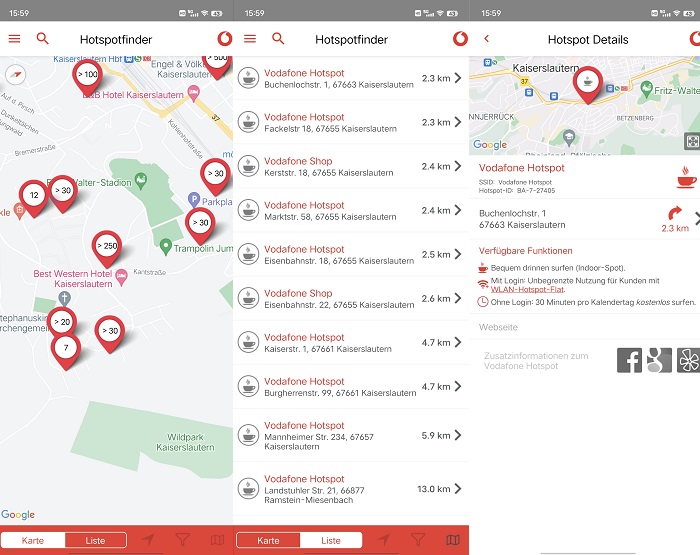Screen dimensions: 700x555
Task: Tap coffee cup icon of Kaiserstr. 1 entry
Action: click(x=249, y=342)
